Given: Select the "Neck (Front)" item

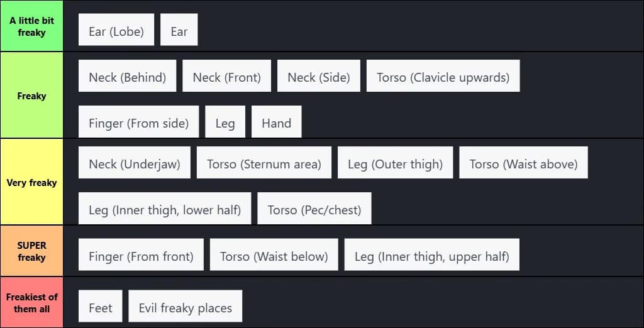Looking at the screenshot, I should point(226,76).
